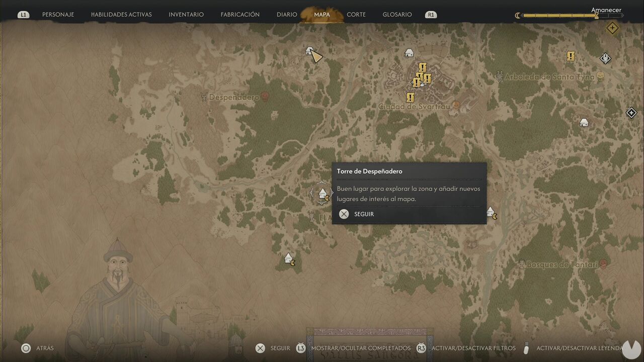The width and height of the screenshot is (644, 362).
Task: Click the diamond marker on the right edge
Action: 631,113
